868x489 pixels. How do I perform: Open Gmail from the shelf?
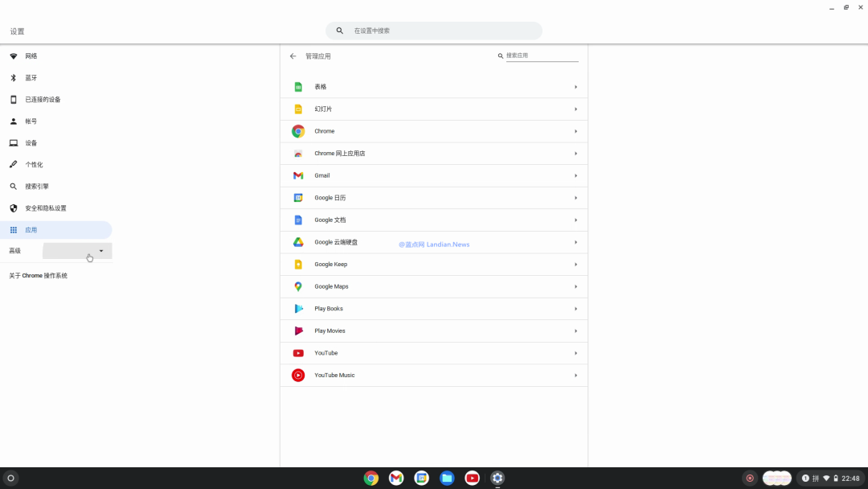point(395,478)
